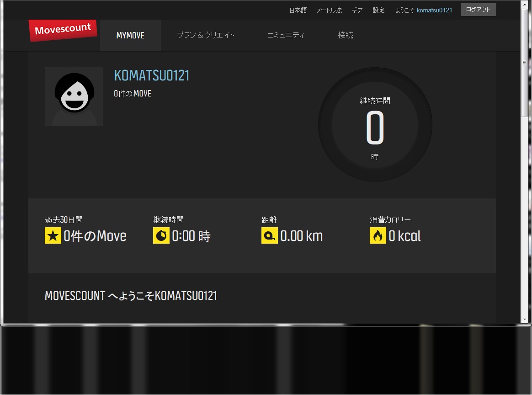Screen dimensions: 532x395
Task: Click the 過去30日間 label
Action: tap(64, 220)
